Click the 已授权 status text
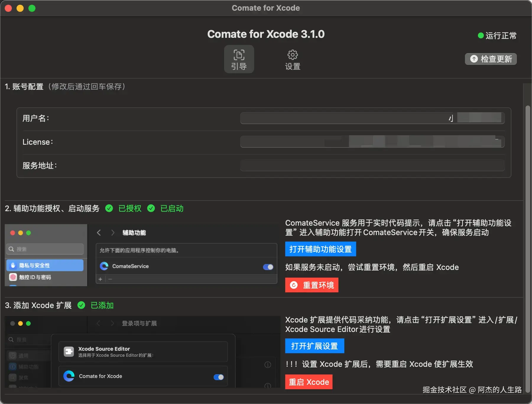 click(x=130, y=208)
